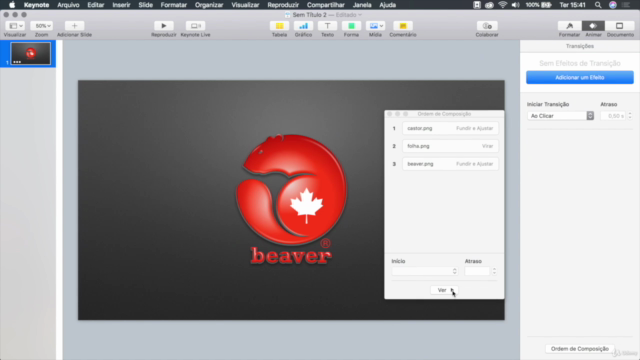Select the beaver text image on slide
The height and width of the screenshot is (360, 640).
291,255
